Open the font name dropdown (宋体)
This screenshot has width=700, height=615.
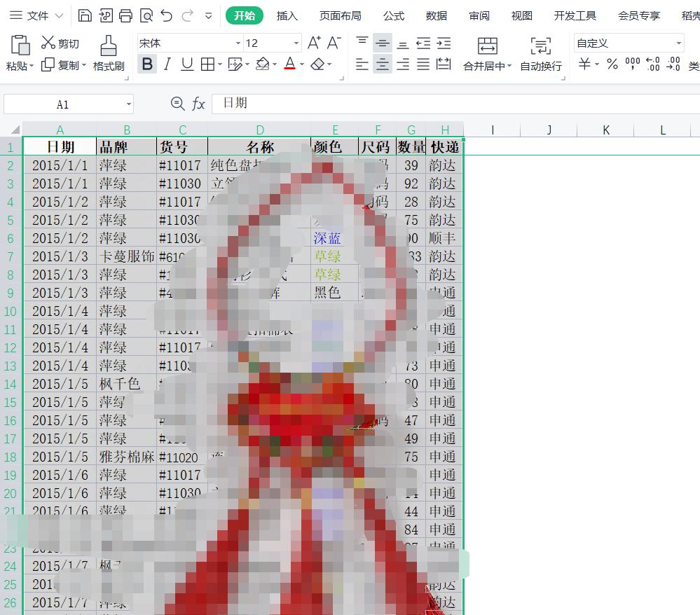point(238,43)
